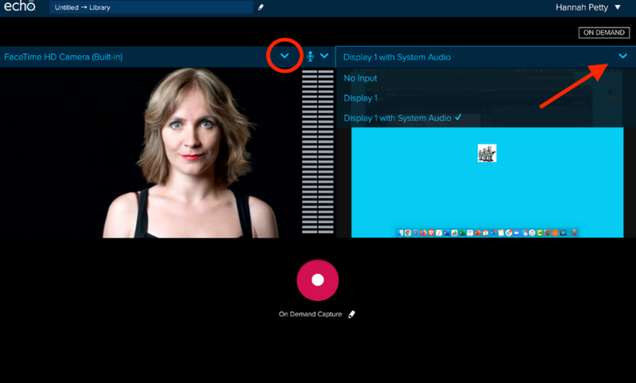The height and width of the screenshot is (383, 636).
Task: Click the FaceTime camera preview image
Action: 191,153
